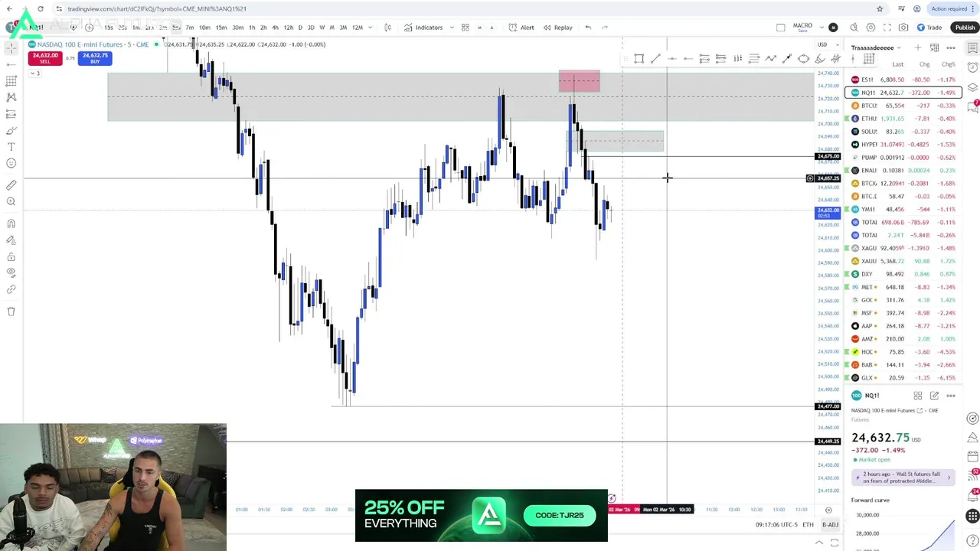Click the chart type candles icon
The image size is (980, 551).
click(x=387, y=28)
